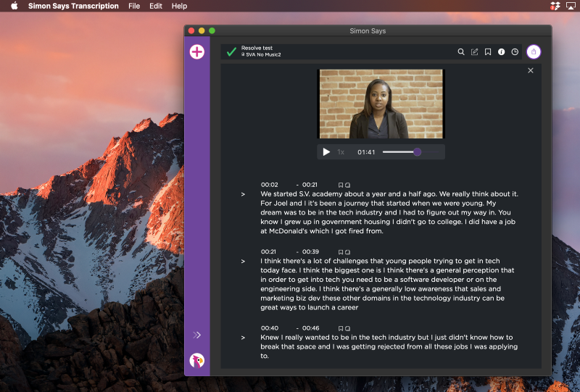Open the search magnifier icon

tap(461, 52)
